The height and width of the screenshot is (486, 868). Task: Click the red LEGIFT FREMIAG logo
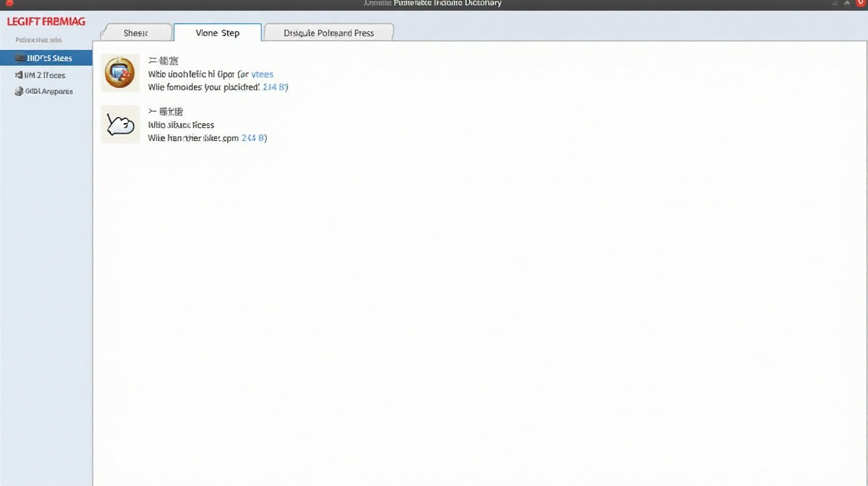pos(46,22)
